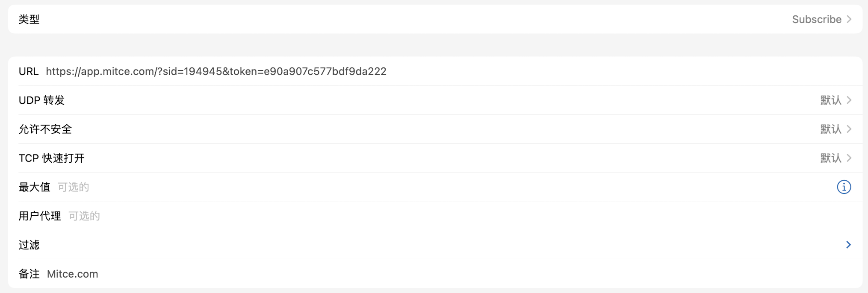
Task: Click the chevron on TCP 快速打开 row
Action: point(849,158)
